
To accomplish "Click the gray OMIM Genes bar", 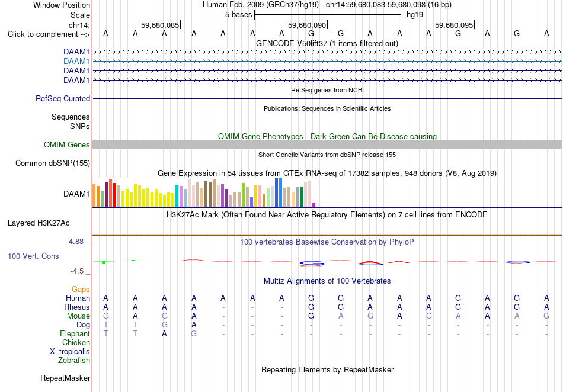I will tap(327, 144).
